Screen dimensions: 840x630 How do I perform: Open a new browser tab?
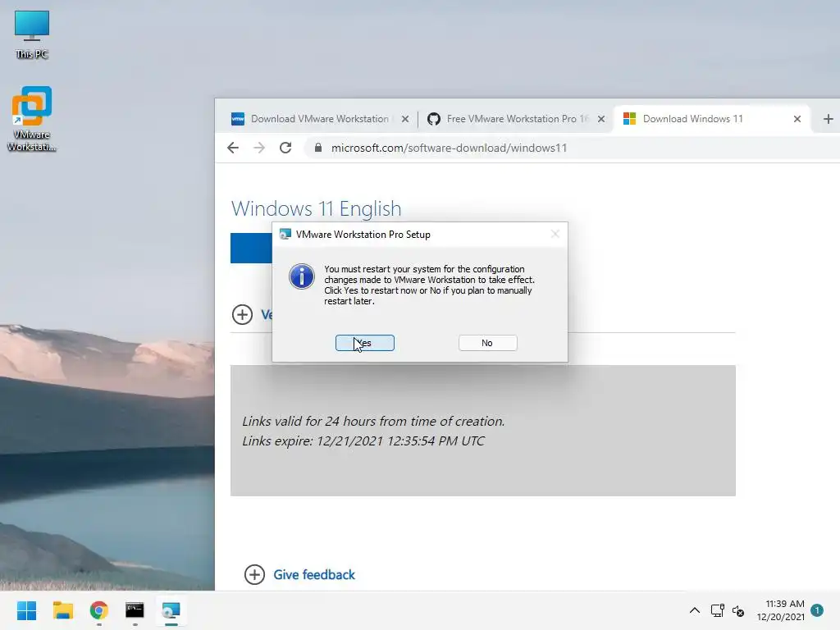pos(829,119)
